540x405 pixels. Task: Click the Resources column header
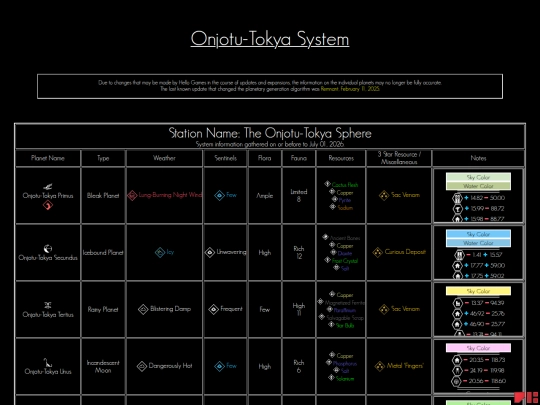coord(341,158)
